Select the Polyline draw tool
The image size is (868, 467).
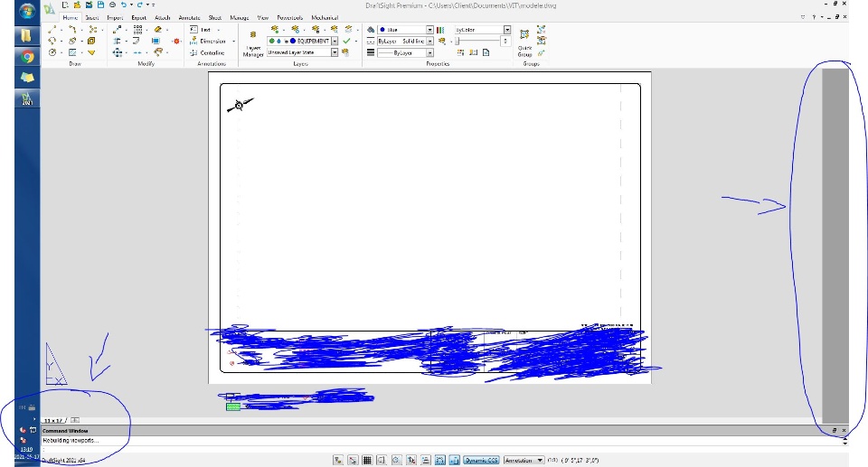point(72,29)
